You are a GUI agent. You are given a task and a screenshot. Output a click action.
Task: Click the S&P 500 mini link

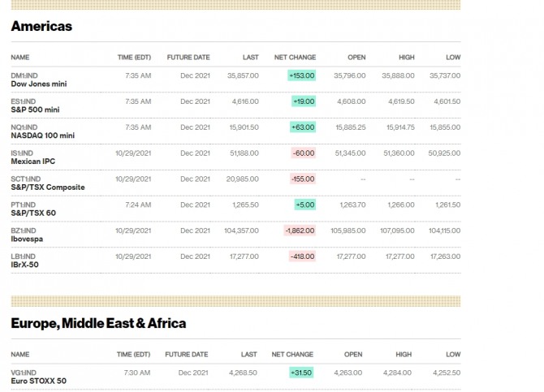(x=36, y=110)
